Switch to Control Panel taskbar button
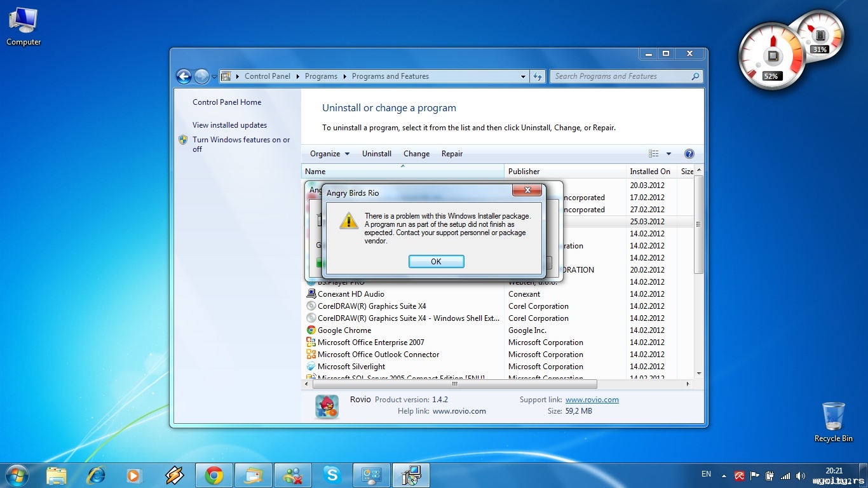The width and height of the screenshot is (868, 488). coord(372,475)
